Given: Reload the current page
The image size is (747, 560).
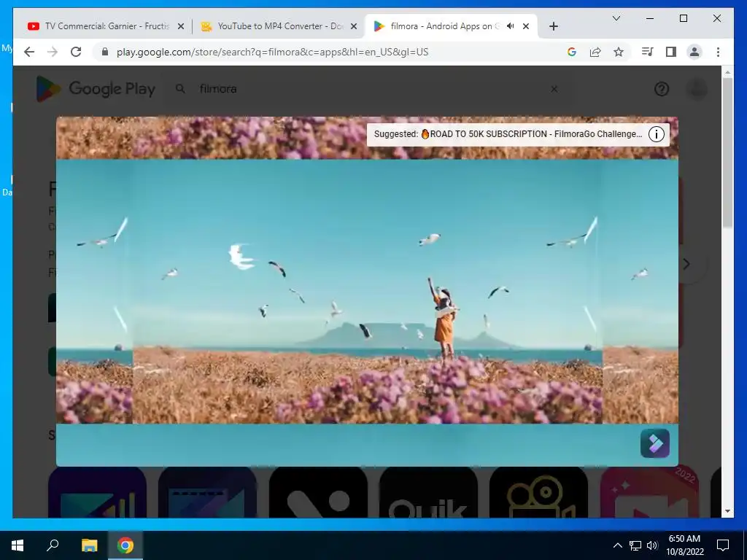Looking at the screenshot, I should (x=76, y=52).
